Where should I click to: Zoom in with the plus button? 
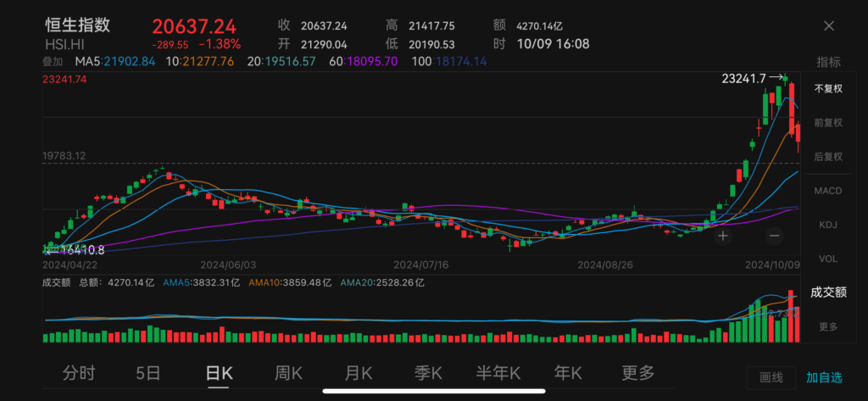(x=722, y=236)
